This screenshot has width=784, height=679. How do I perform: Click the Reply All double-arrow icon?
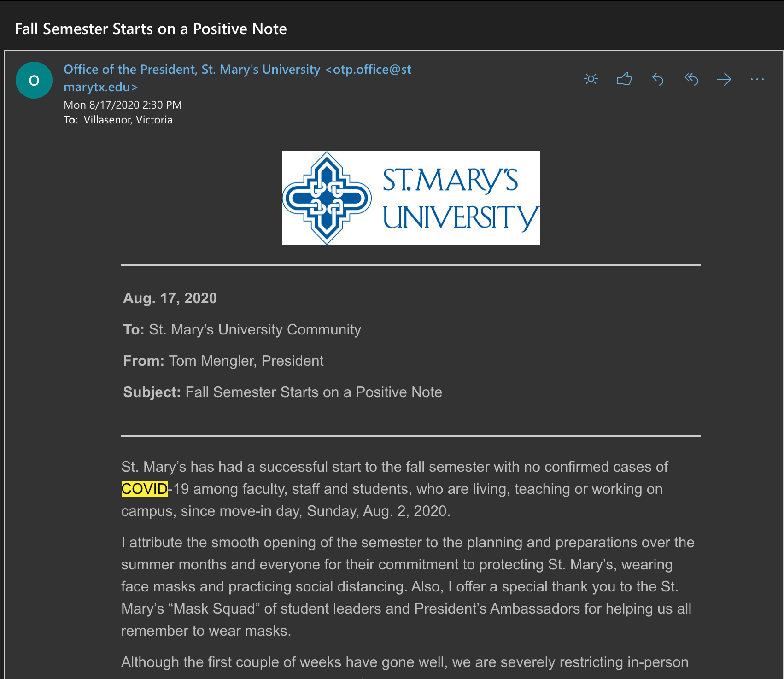click(x=691, y=79)
